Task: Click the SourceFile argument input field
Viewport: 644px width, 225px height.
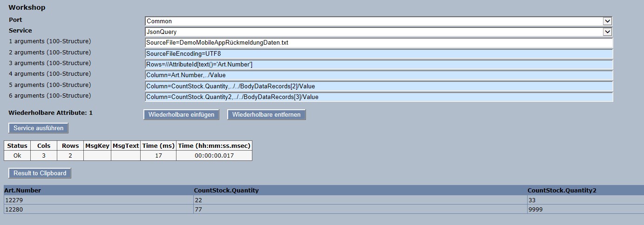Action: [379, 42]
